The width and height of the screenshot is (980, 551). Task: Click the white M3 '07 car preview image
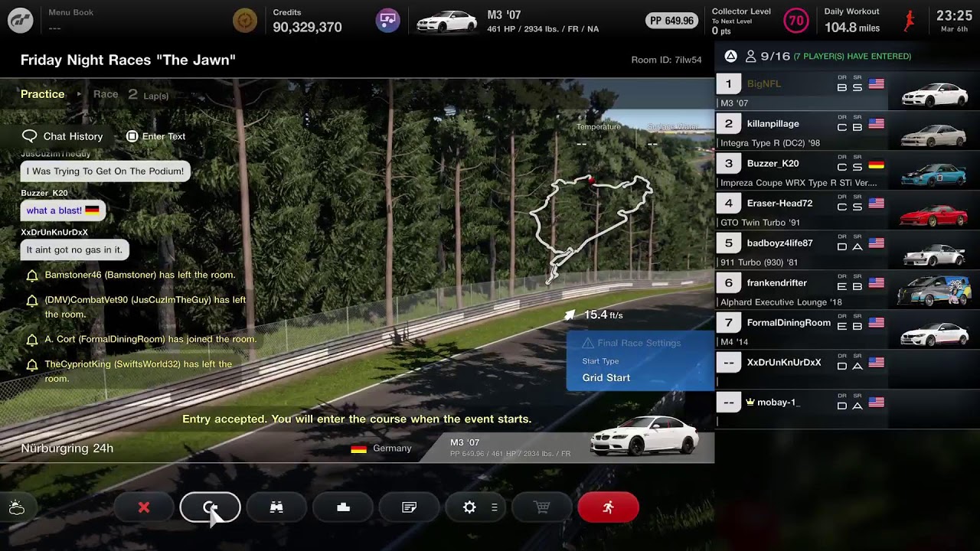[x=645, y=436]
